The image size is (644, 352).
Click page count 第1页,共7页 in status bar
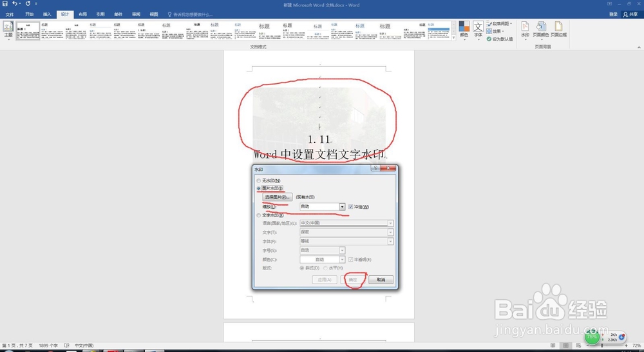(x=17, y=346)
